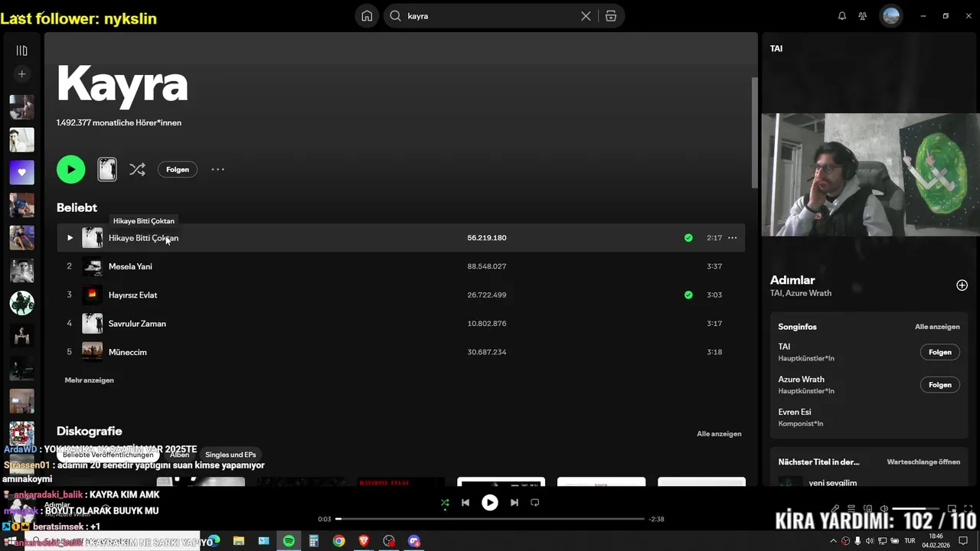Select Singles und EPs tab
Image resolution: width=980 pixels, height=551 pixels.
[230, 455]
